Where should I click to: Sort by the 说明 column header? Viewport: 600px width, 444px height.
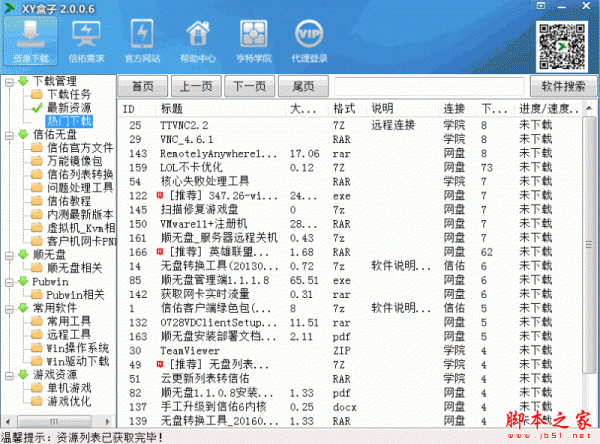coord(403,109)
